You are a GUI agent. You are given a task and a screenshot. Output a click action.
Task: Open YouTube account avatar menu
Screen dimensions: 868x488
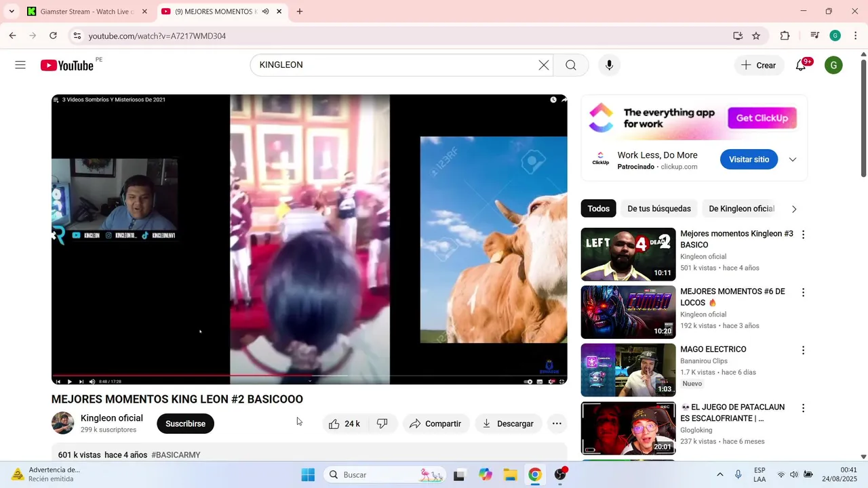tap(833, 65)
